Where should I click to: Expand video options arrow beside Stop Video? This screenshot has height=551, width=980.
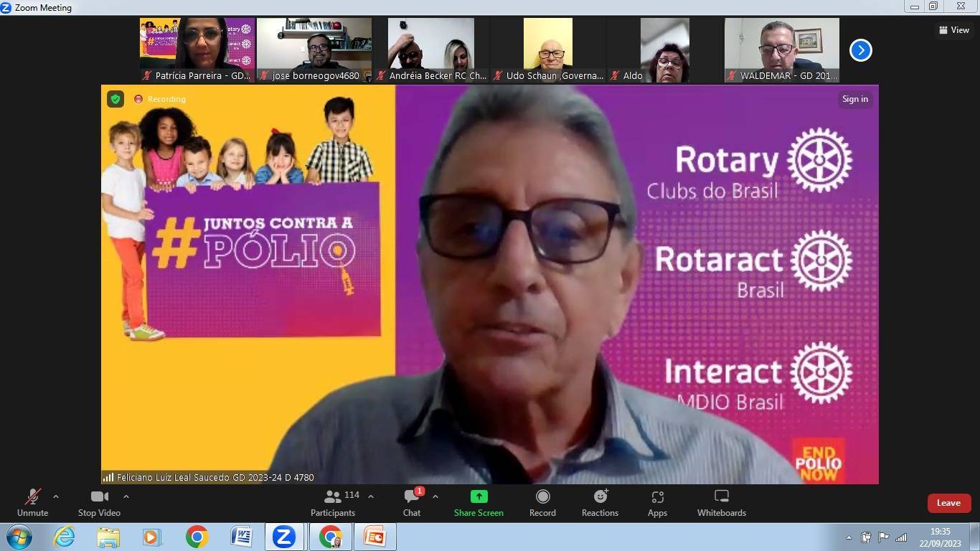126,496
